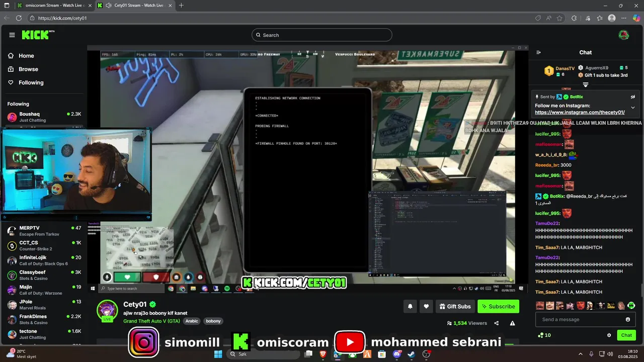The image size is (644, 362).
Task: Open the Following page
Action: point(31,82)
